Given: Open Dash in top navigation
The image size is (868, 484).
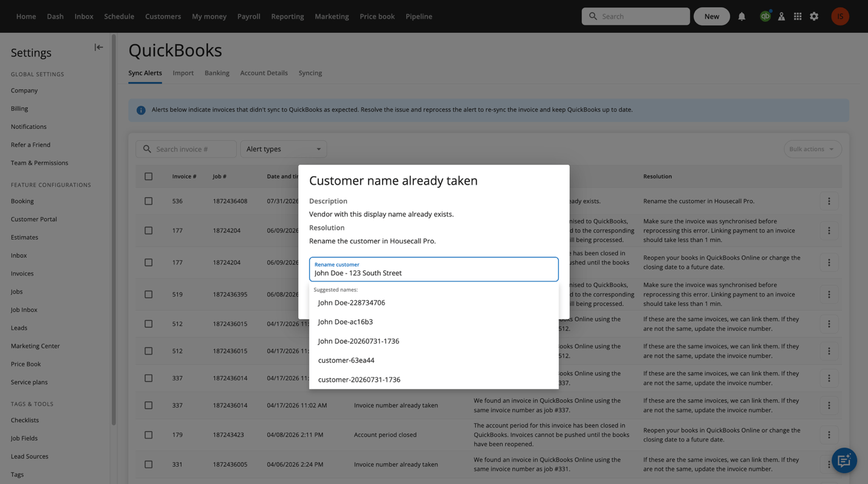Looking at the screenshot, I should pos(55,16).
